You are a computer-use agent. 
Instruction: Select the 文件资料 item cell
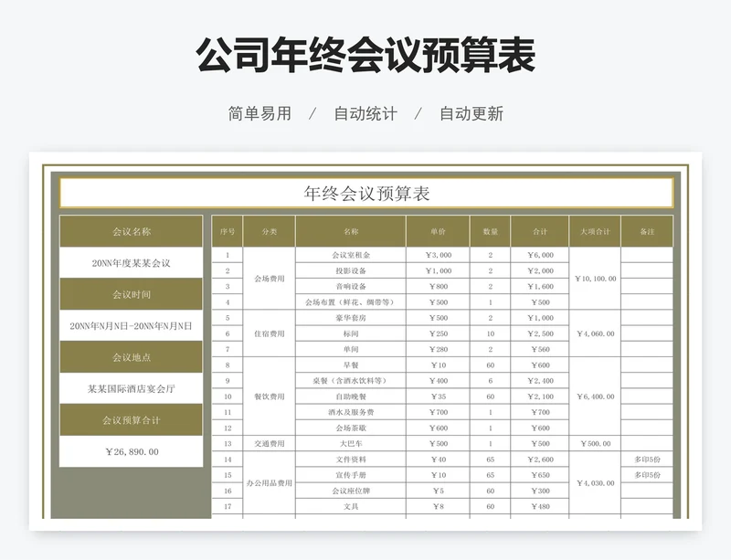(x=351, y=460)
